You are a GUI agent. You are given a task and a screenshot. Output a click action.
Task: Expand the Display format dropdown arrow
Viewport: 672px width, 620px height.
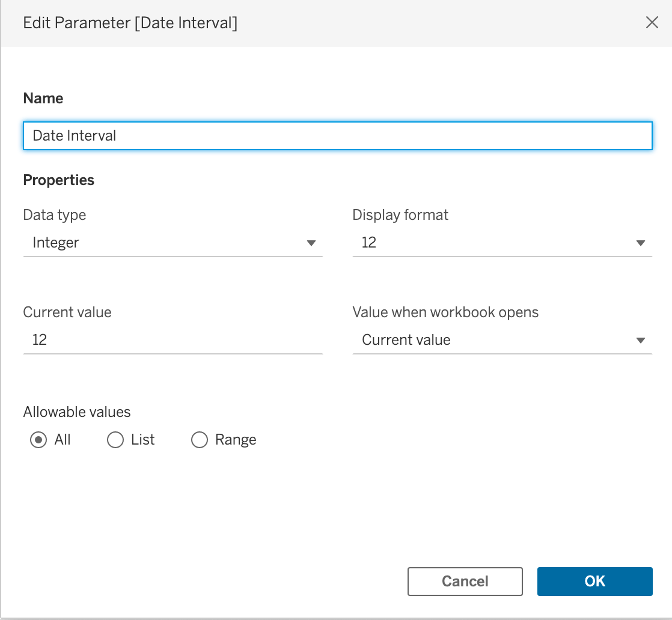(x=640, y=243)
